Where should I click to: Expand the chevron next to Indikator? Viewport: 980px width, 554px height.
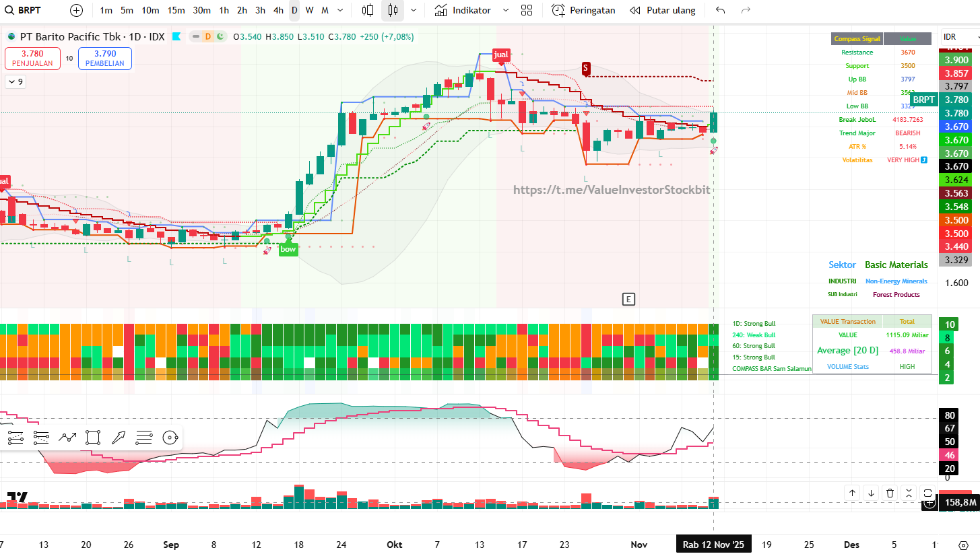507,10
